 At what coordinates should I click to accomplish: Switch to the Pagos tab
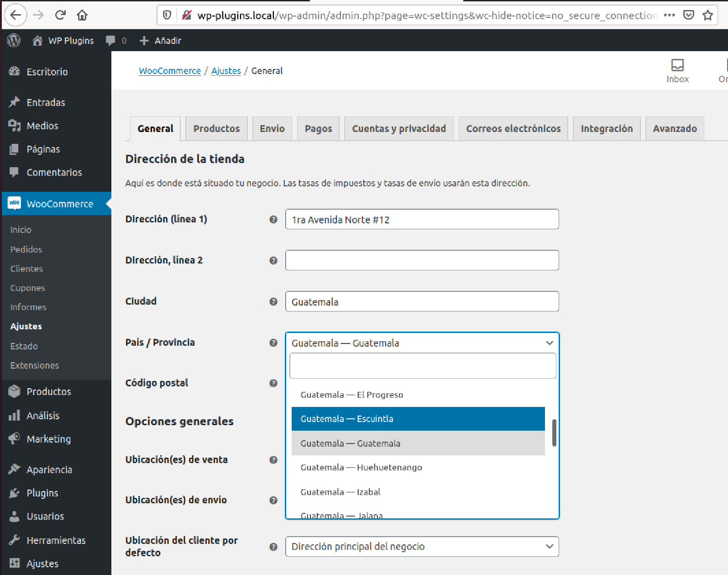point(318,128)
